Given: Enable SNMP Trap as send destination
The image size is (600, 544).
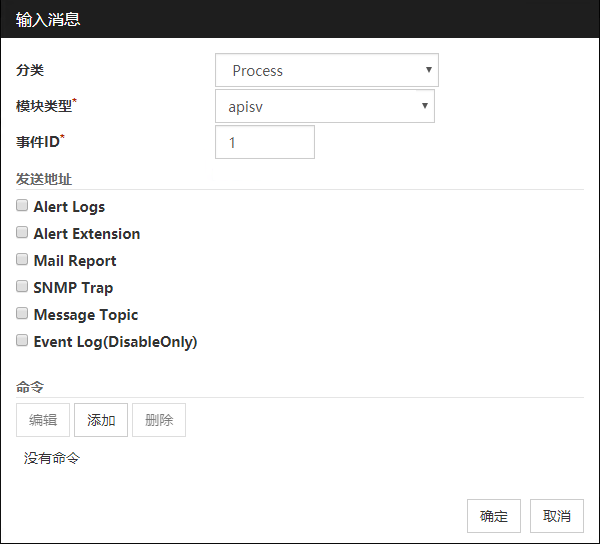Looking at the screenshot, I should tap(22, 287).
